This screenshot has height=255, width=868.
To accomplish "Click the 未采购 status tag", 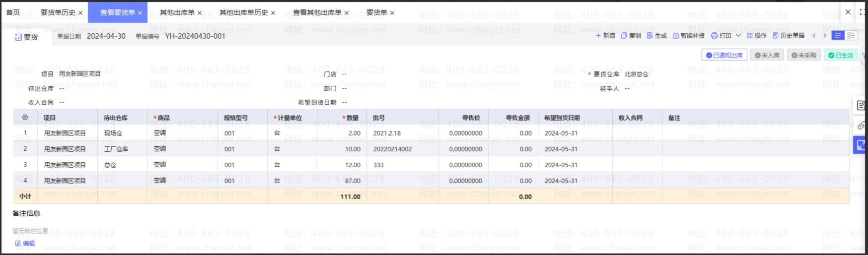I will point(804,55).
